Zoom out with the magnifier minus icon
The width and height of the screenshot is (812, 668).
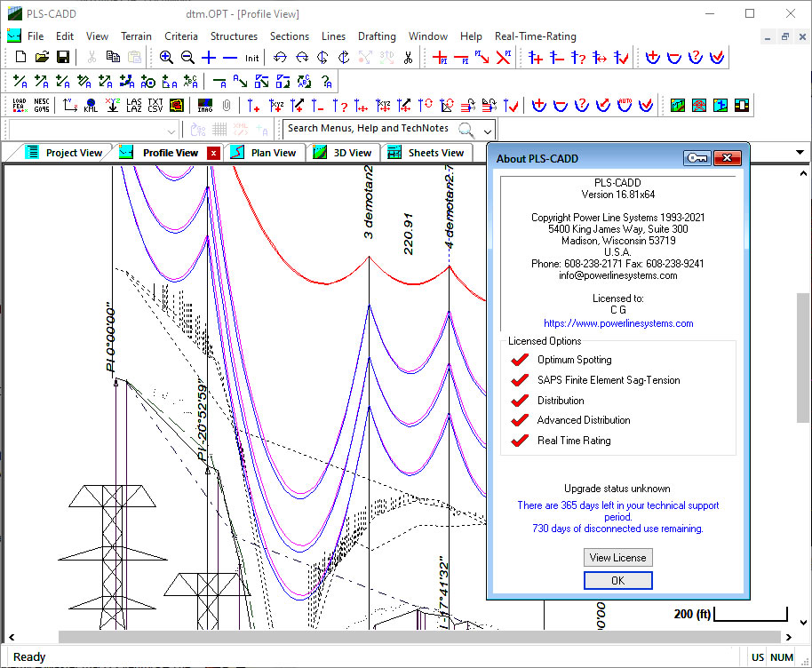(187, 57)
